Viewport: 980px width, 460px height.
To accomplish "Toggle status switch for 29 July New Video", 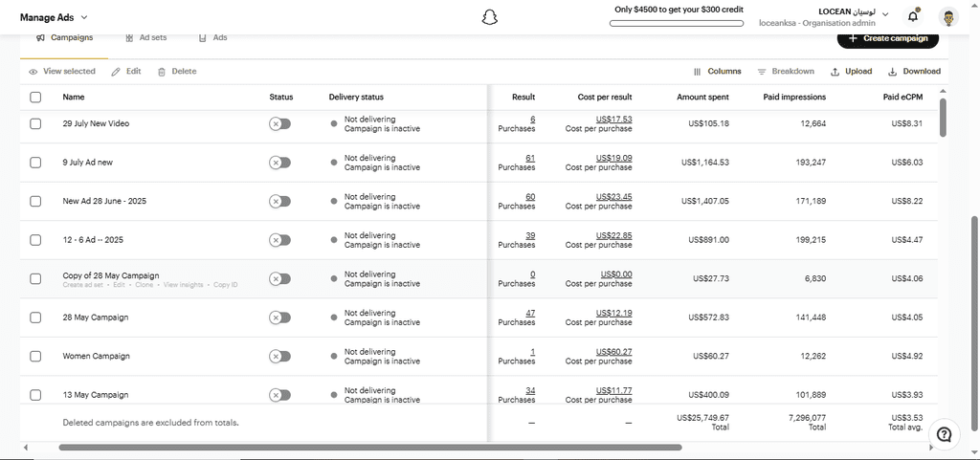I will coord(280,123).
